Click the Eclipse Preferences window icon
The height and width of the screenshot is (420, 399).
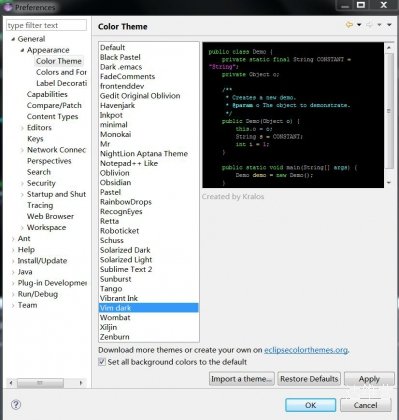pos(8,7)
